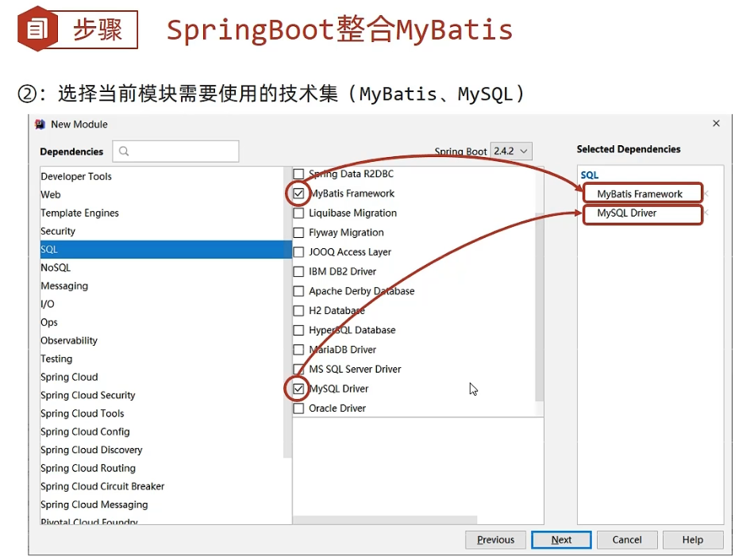Check the MS SQL Server Driver checkbox
This screenshot has width=754, height=560.
tap(298, 369)
